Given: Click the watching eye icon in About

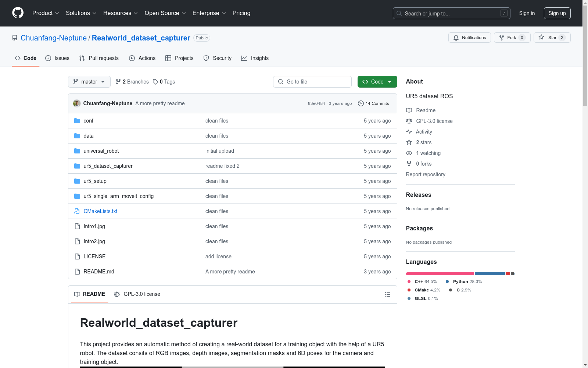Looking at the screenshot, I should (x=409, y=153).
